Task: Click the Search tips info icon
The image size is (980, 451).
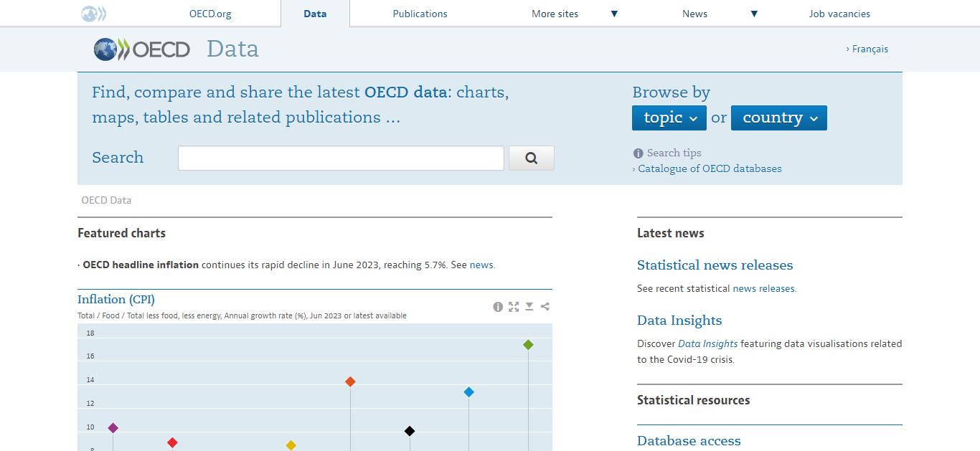Action: [x=639, y=153]
